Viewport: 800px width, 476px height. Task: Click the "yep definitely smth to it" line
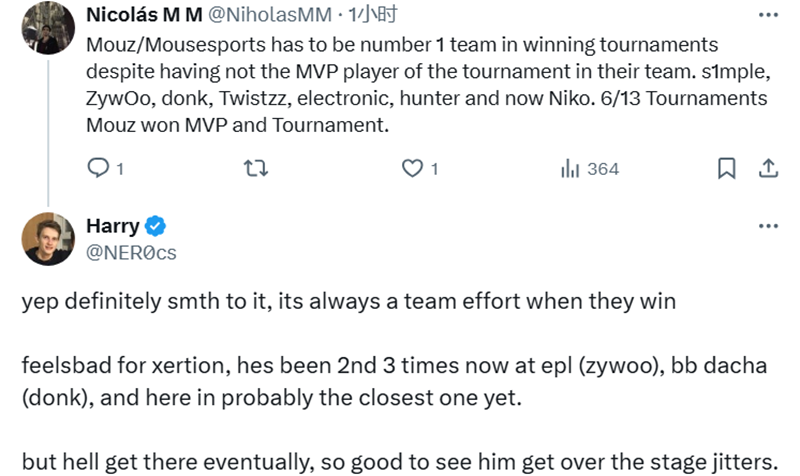349,301
